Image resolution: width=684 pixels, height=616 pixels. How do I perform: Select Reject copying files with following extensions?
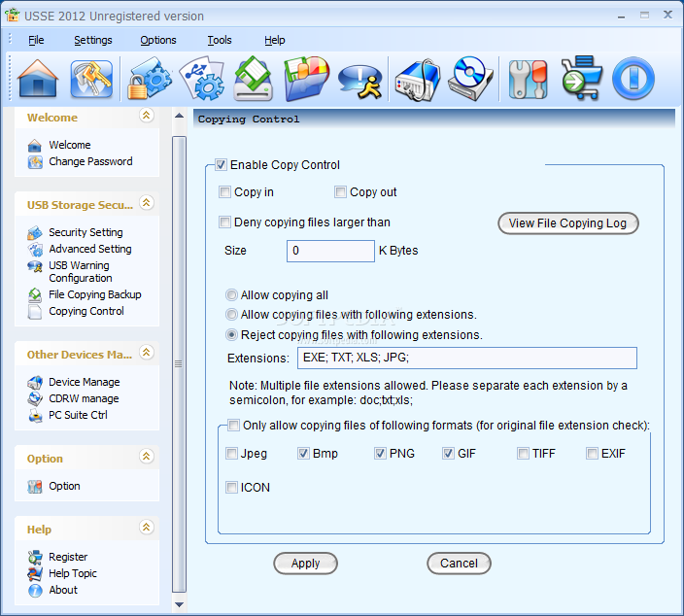point(231,335)
